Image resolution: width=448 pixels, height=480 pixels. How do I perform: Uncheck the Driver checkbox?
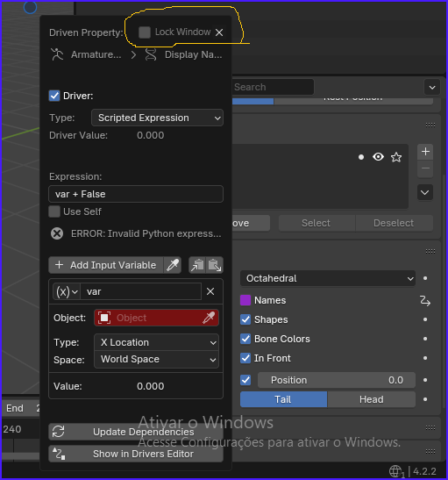54,96
